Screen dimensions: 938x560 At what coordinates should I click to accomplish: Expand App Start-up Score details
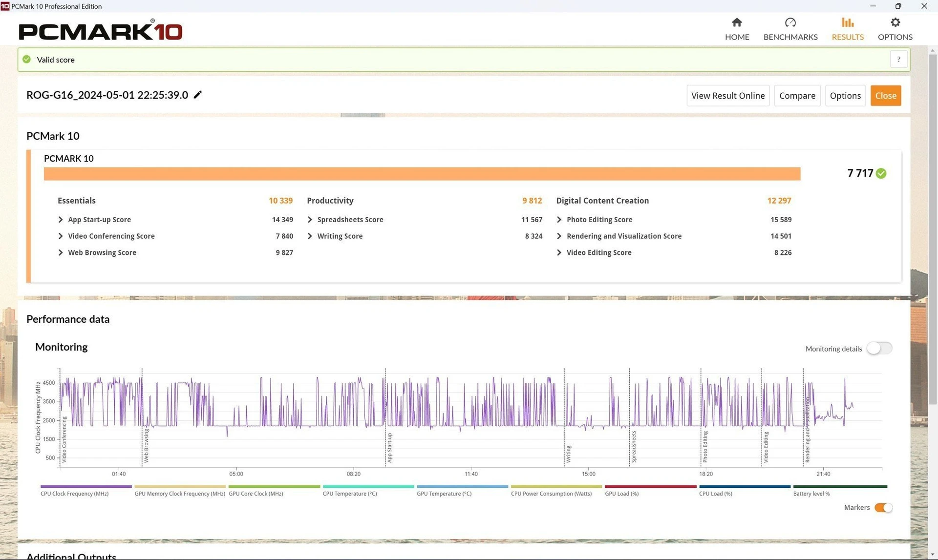pyautogui.click(x=61, y=220)
